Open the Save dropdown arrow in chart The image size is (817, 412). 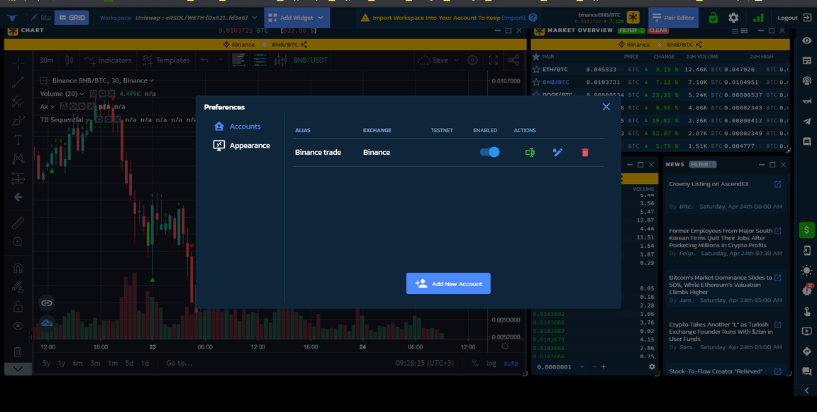(456, 60)
